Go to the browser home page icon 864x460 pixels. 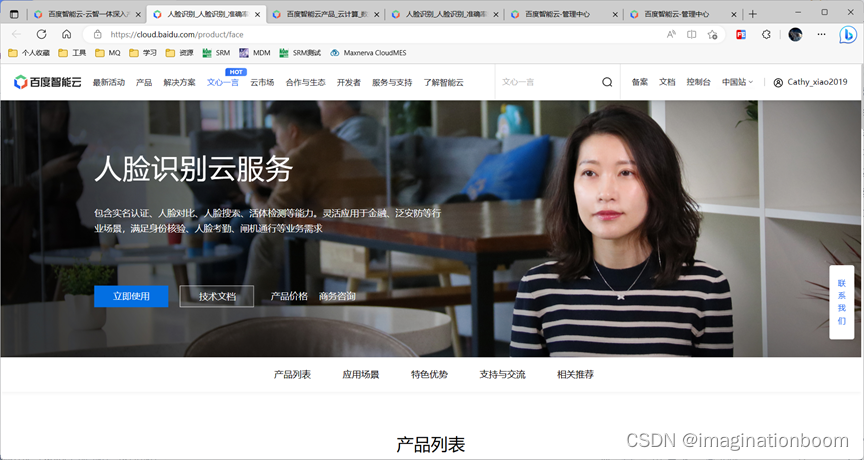(67, 34)
